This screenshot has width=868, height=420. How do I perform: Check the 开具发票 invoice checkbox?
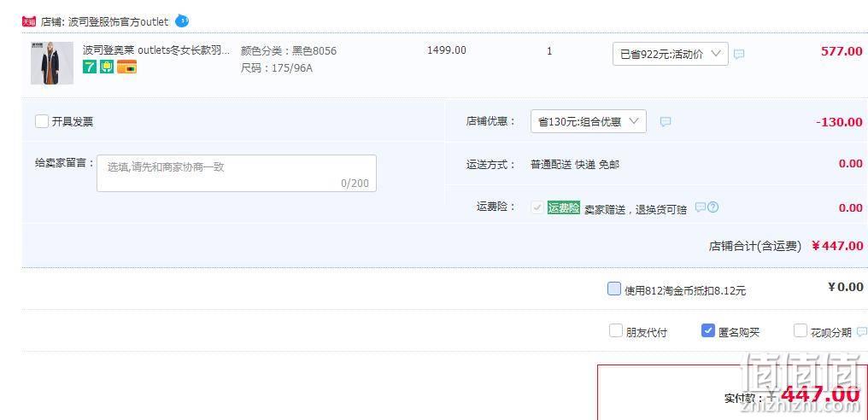42,121
